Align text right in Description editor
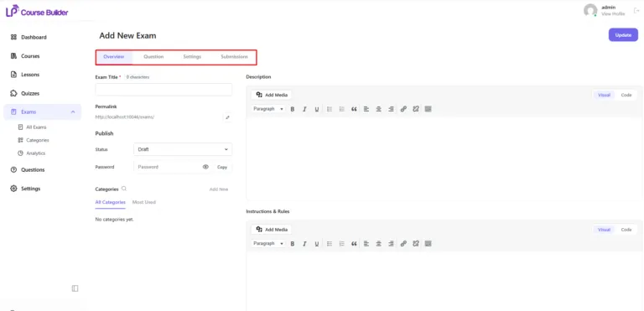The width and height of the screenshot is (644, 311). (391, 109)
